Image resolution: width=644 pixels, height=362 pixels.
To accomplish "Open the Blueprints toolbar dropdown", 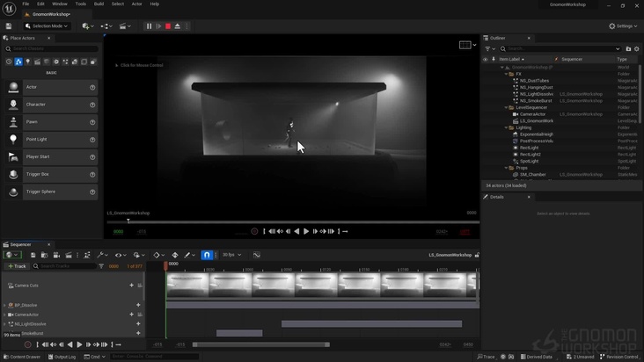I will click(106, 26).
